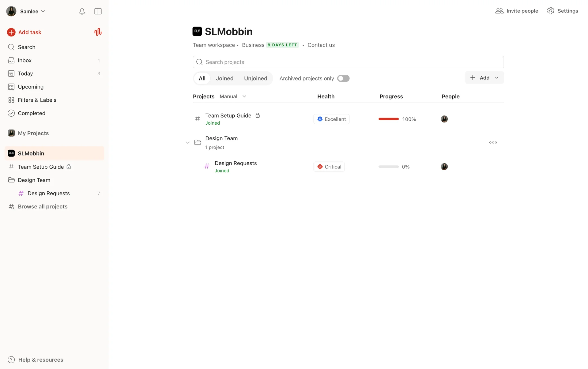The width and height of the screenshot is (588, 369).
Task: Select the Joined filter tab
Action: 224,78
